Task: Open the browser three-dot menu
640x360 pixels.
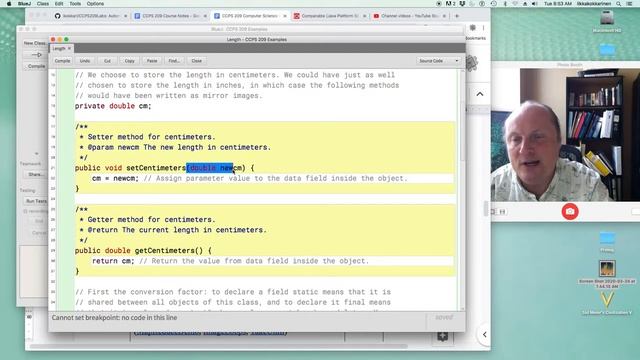Action: pyautogui.click(x=483, y=28)
